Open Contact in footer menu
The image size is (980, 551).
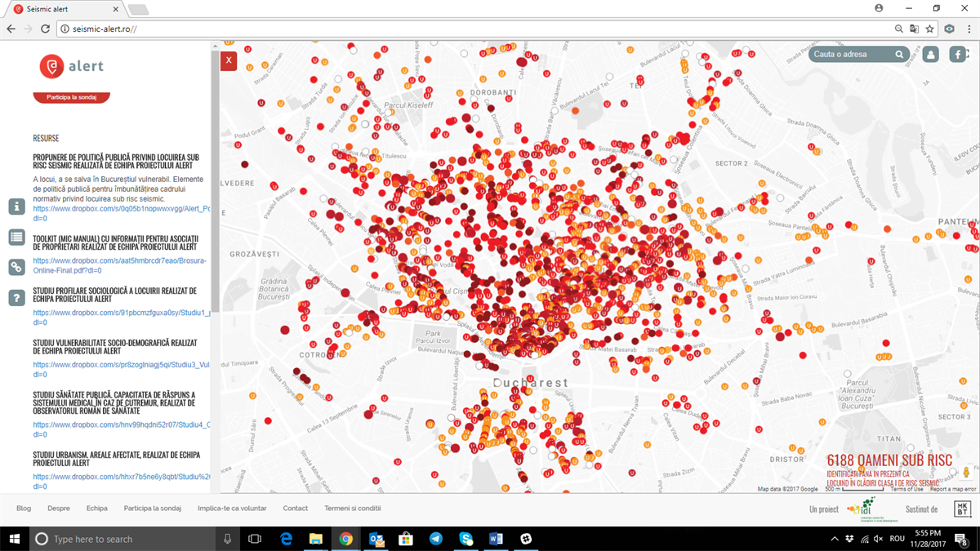[296, 508]
